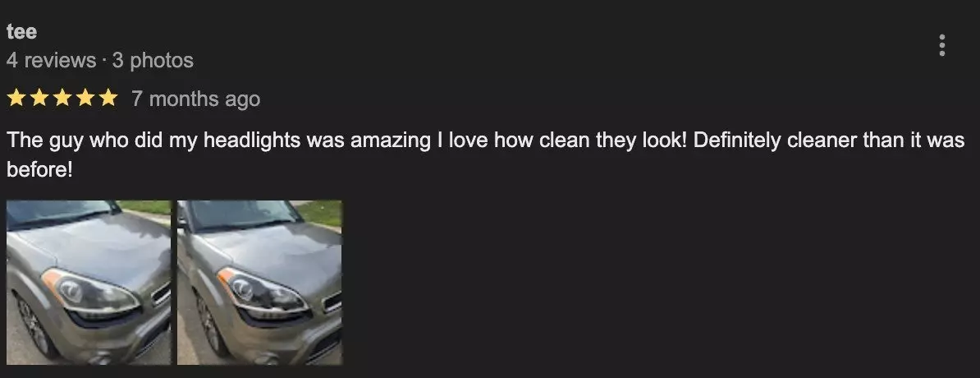Screen dimensions: 980x378
Task: Click the '3 photos' count text
Action: tap(153, 61)
